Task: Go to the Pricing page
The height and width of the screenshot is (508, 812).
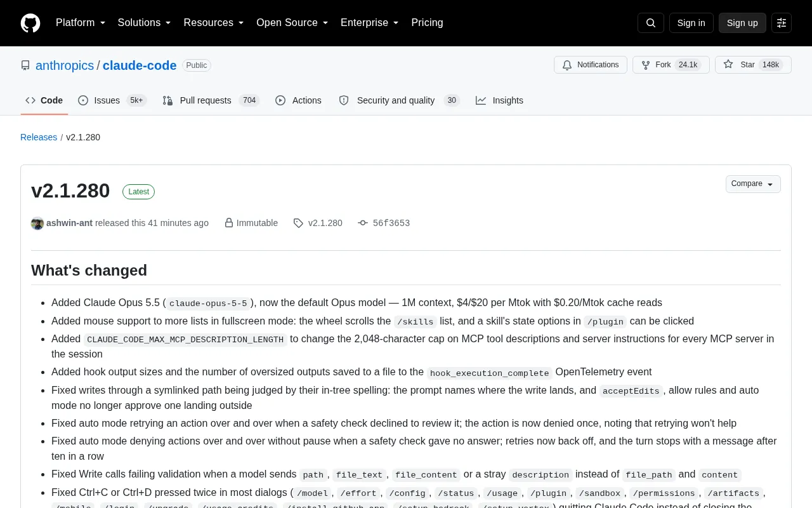Action: (x=427, y=23)
